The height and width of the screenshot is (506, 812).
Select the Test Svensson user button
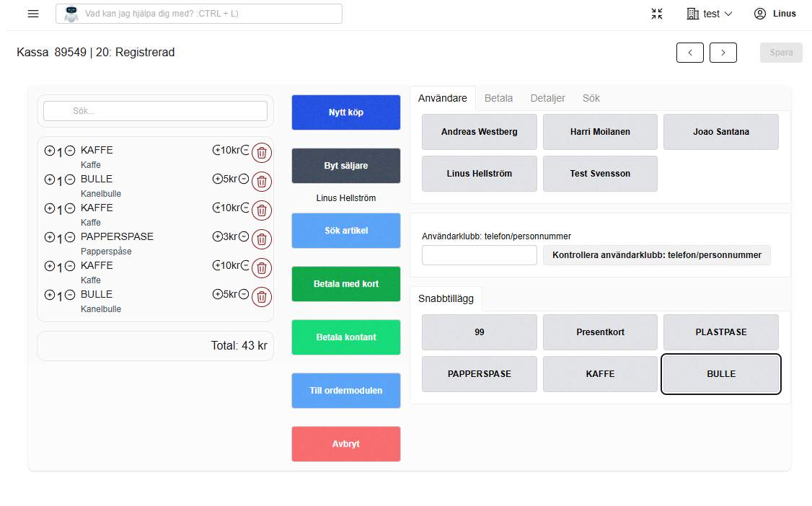tap(600, 174)
